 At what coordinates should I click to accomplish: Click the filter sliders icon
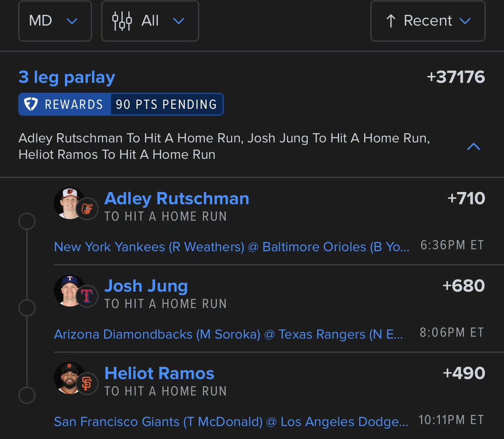tap(122, 21)
